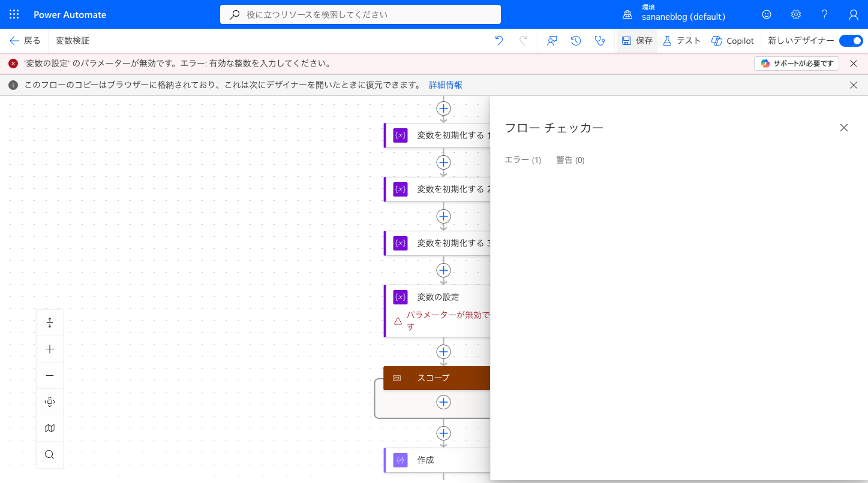868x483 pixels.
Task: Click the Power Automate title
Action: tap(70, 14)
